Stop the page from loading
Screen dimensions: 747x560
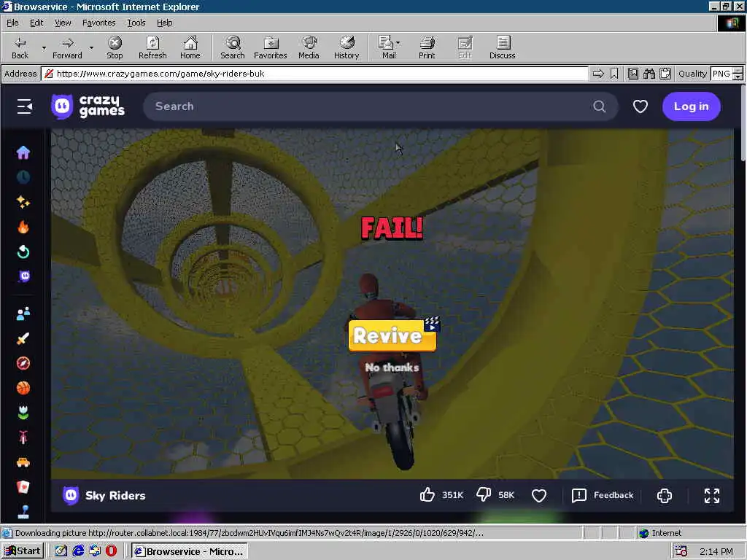coord(115,47)
